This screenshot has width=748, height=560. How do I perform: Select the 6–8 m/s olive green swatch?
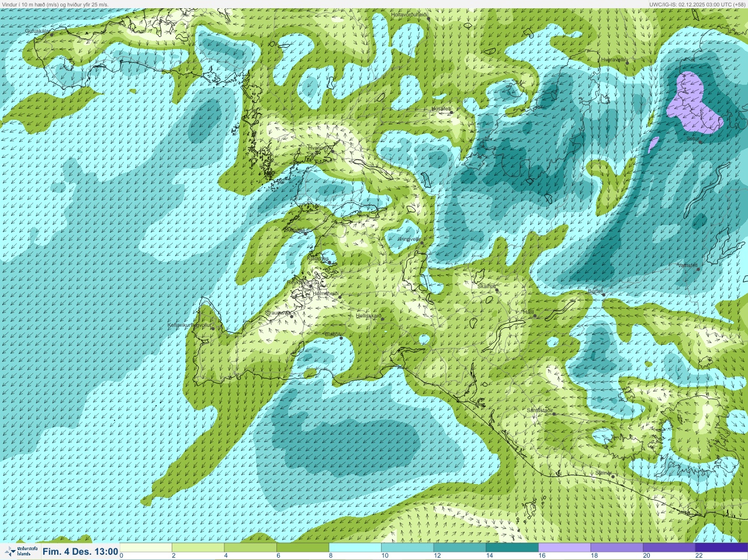[x=303, y=548]
